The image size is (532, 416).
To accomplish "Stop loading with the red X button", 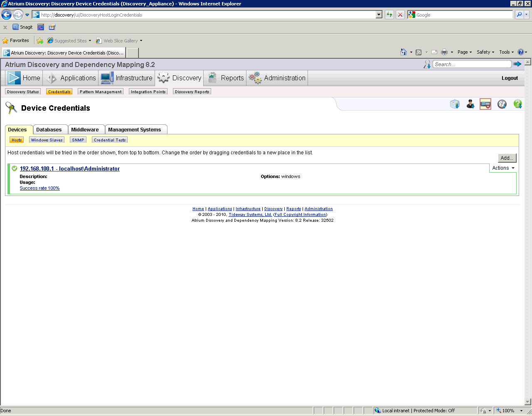I will coord(400,15).
